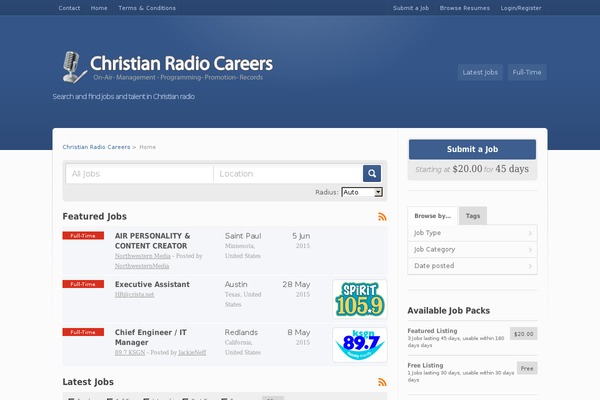The height and width of the screenshot is (400, 600).
Task: Click Login/Register link
Action: click(521, 8)
